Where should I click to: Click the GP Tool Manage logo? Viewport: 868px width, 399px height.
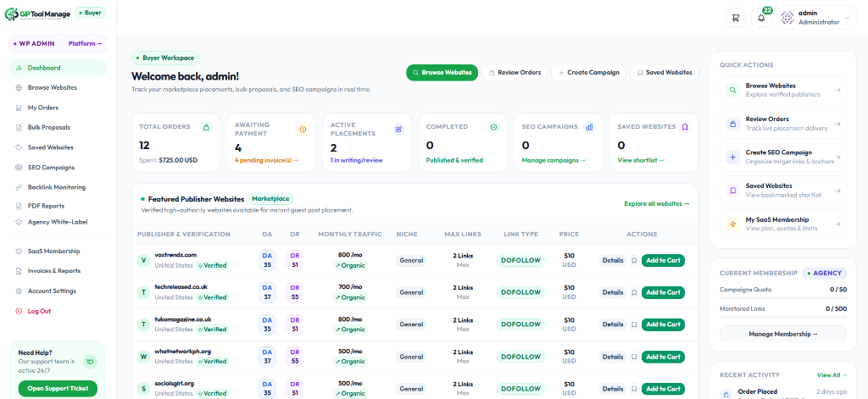pyautogui.click(x=36, y=14)
